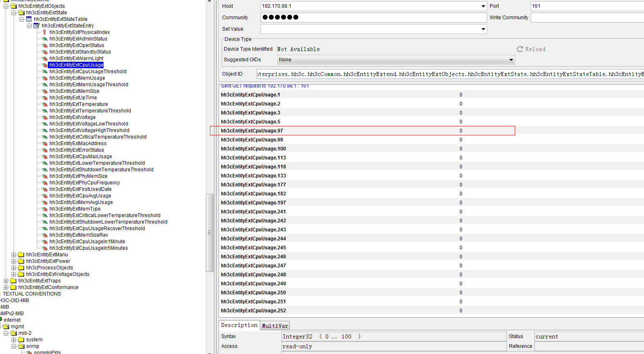This screenshot has width=644, height=354.
Task: Expand the hh3cEntityExtConformance folder
Action: 6,287
